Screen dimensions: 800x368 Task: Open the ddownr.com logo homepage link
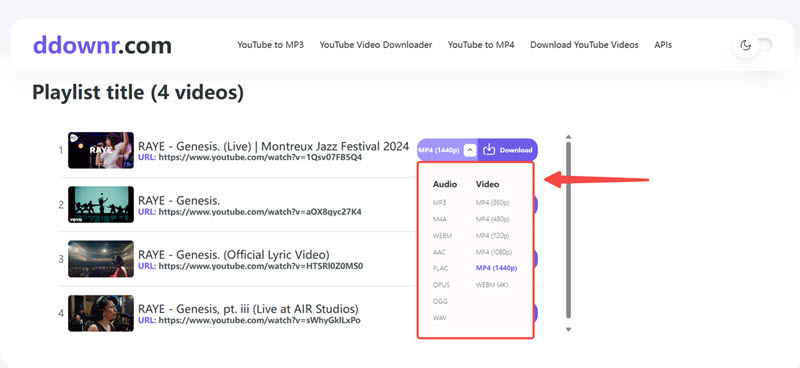(102, 45)
